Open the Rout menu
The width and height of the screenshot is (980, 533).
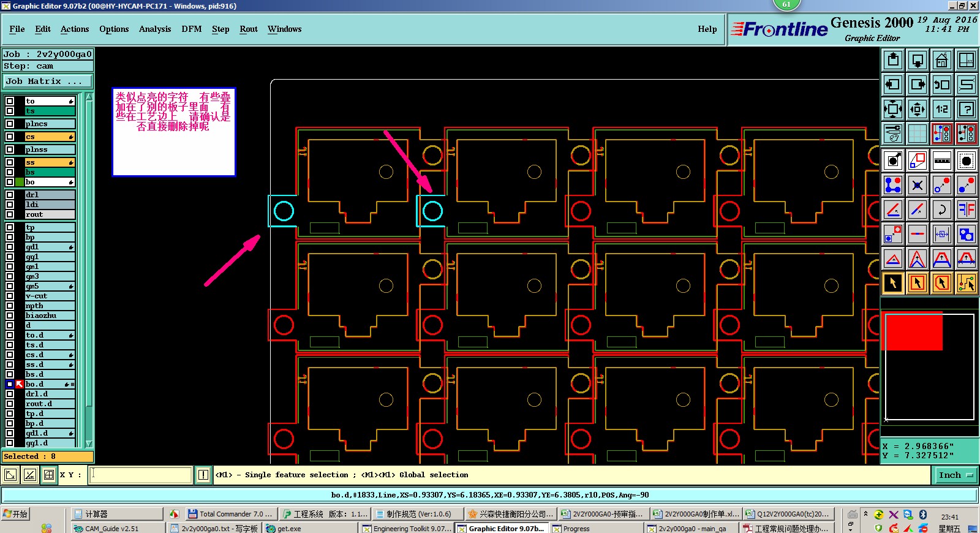click(249, 29)
